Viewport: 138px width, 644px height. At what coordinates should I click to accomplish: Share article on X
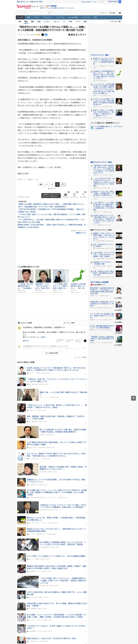click(x=43, y=35)
